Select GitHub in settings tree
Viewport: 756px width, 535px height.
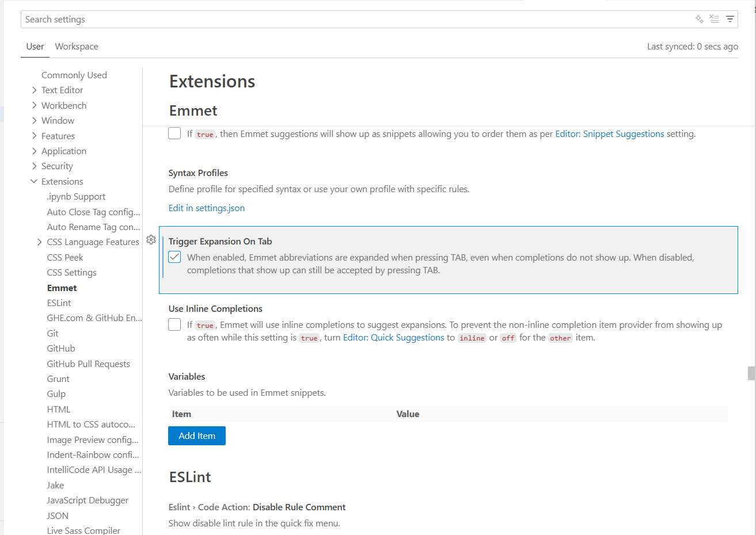[x=61, y=348]
